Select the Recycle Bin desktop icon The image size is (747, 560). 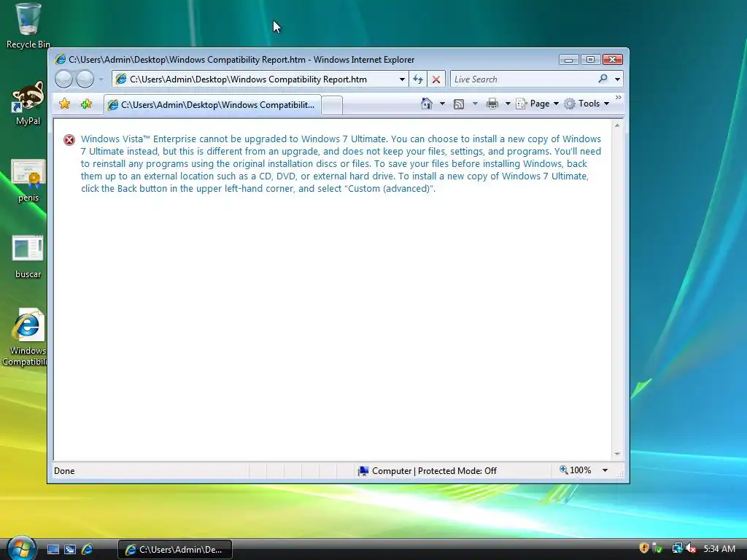coord(28,26)
